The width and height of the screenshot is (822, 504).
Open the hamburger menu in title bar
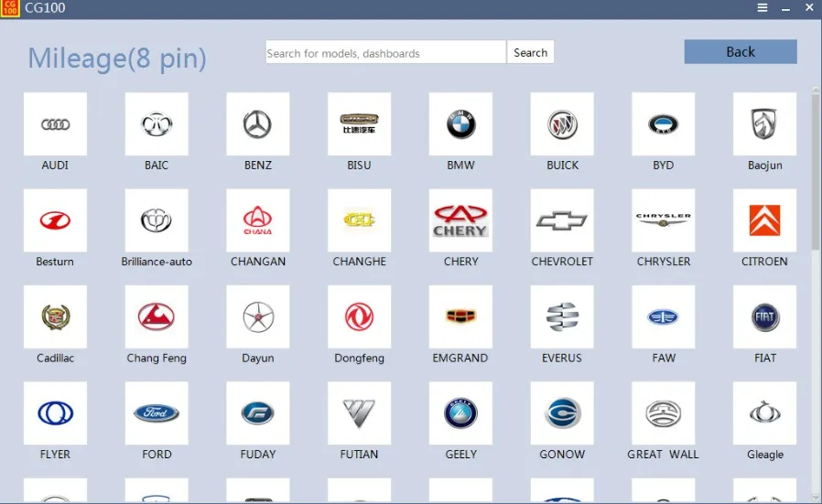click(763, 8)
